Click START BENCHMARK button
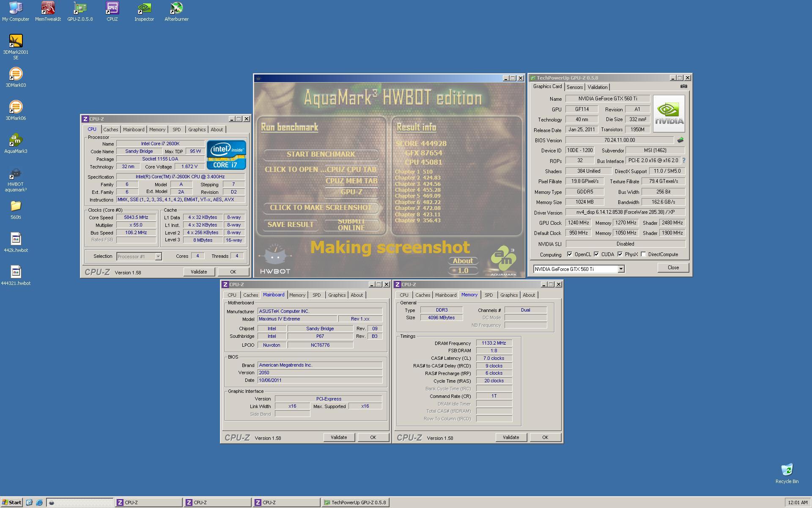The height and width of the screenshot is (508, 812). [x=321, y=154]
